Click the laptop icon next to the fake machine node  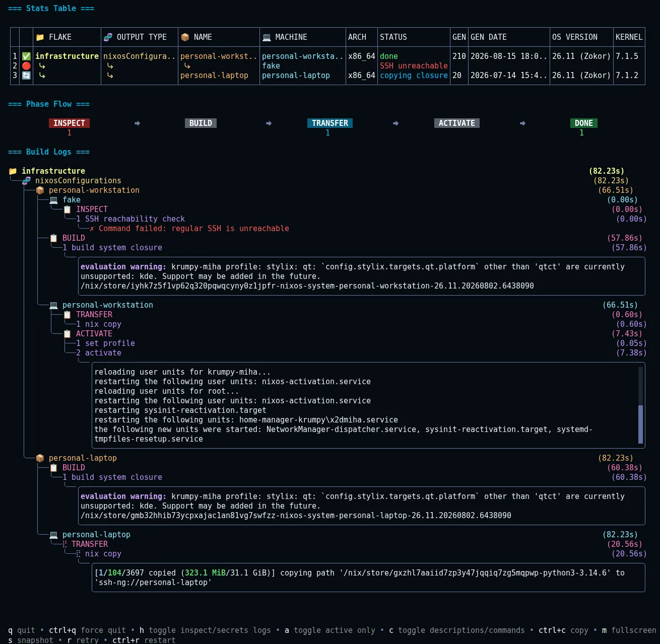pyautogui.click(x=53, y=200)
